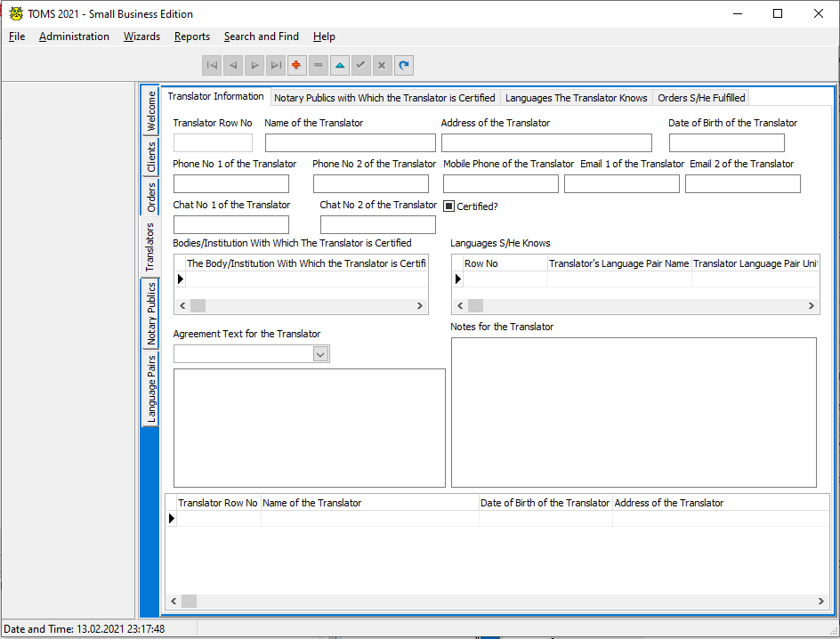Add a new record with the plus icon
Screen dimensions: 840x639
pos(297,65)
